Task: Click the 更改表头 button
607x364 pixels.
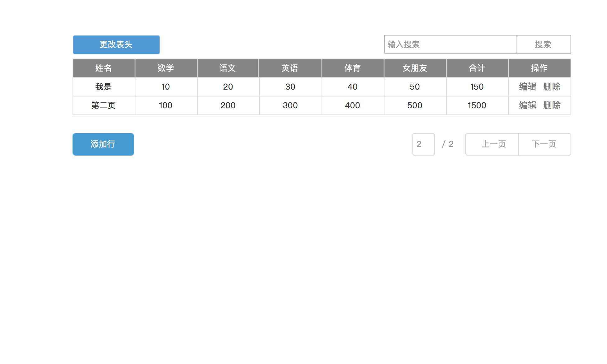Action: pos(116,44)
